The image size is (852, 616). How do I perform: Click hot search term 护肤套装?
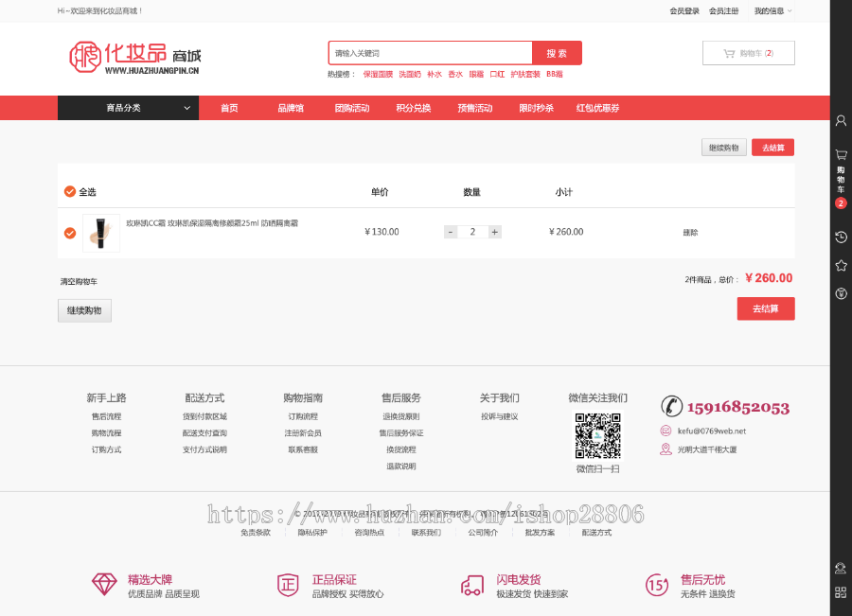pos(524,75)
